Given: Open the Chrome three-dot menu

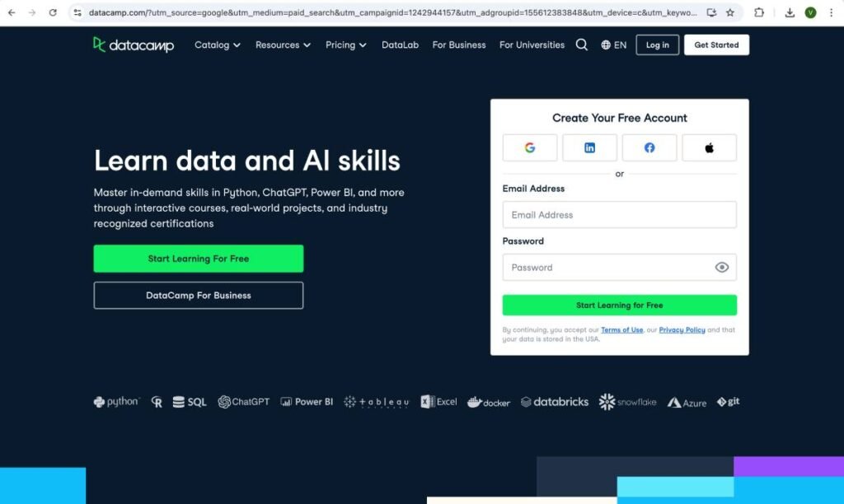Looking at the screenshot, I should (831, 12).
